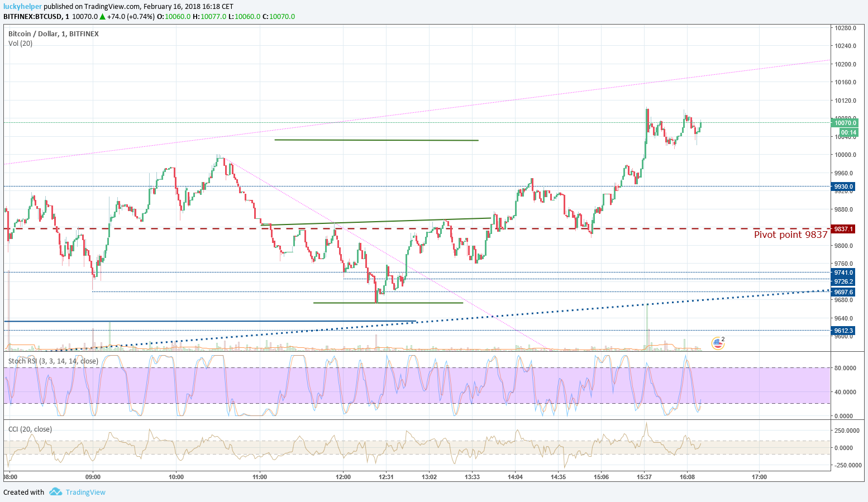The image size is (868, 502).
Task: Click the green up-arrow price change icon
Action: [102, 17]
